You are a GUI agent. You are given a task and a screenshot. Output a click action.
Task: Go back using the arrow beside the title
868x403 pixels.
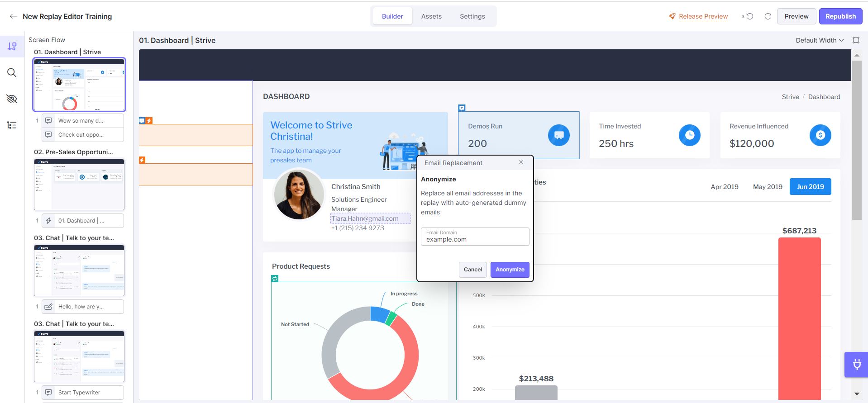point(13,16)
